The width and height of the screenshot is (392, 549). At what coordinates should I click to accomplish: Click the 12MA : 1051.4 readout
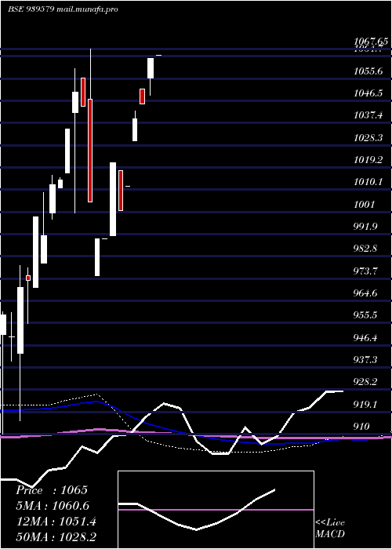[x=56, y=522]
